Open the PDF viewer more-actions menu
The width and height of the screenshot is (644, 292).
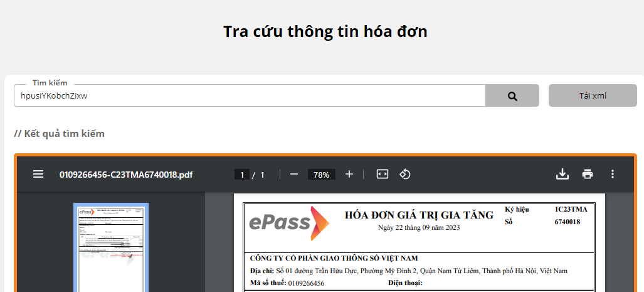[x=613, y=175]
